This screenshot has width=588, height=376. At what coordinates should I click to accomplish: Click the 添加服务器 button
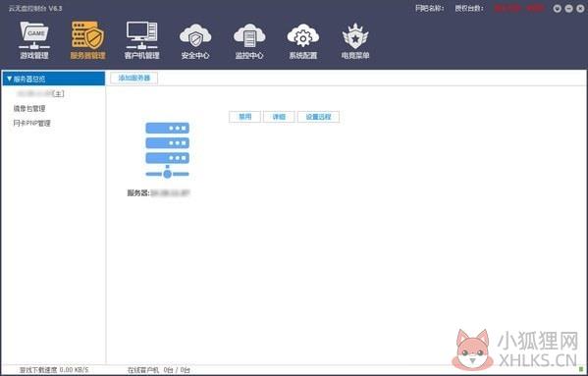click(x=134, y=78)
